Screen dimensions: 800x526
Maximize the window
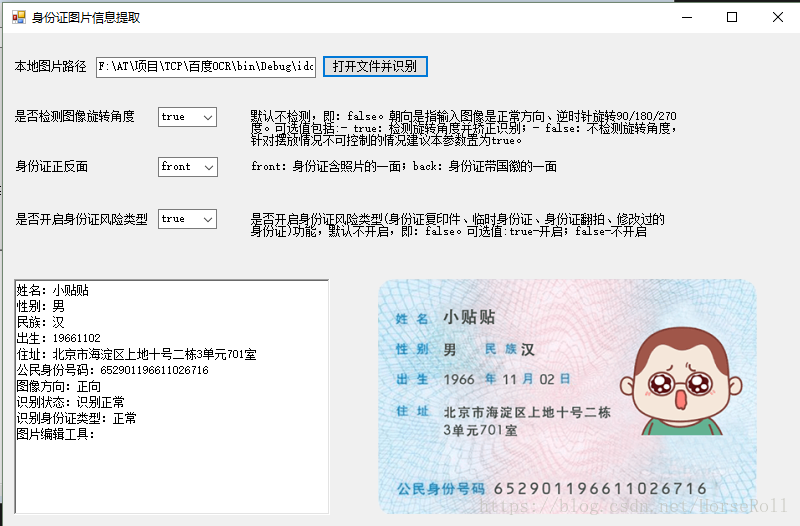tap(732, 17)
